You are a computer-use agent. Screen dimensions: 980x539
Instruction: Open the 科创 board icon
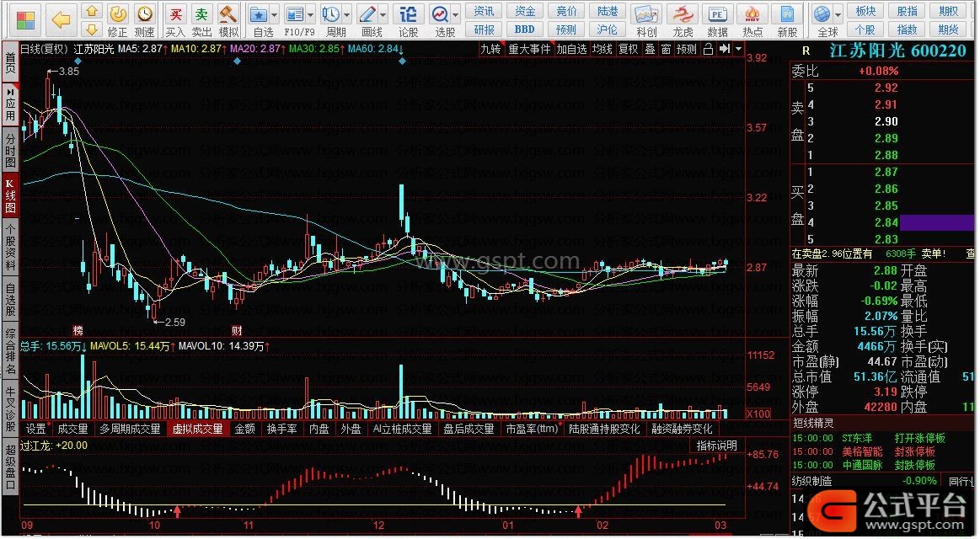click(x=646, y=20)
